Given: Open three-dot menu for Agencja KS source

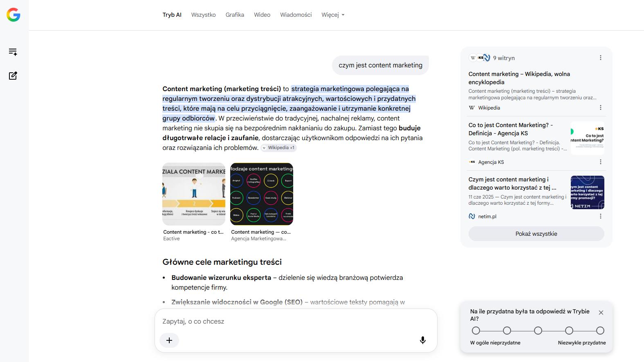Looking at the screenshot, I should click(x=601, y=162).
